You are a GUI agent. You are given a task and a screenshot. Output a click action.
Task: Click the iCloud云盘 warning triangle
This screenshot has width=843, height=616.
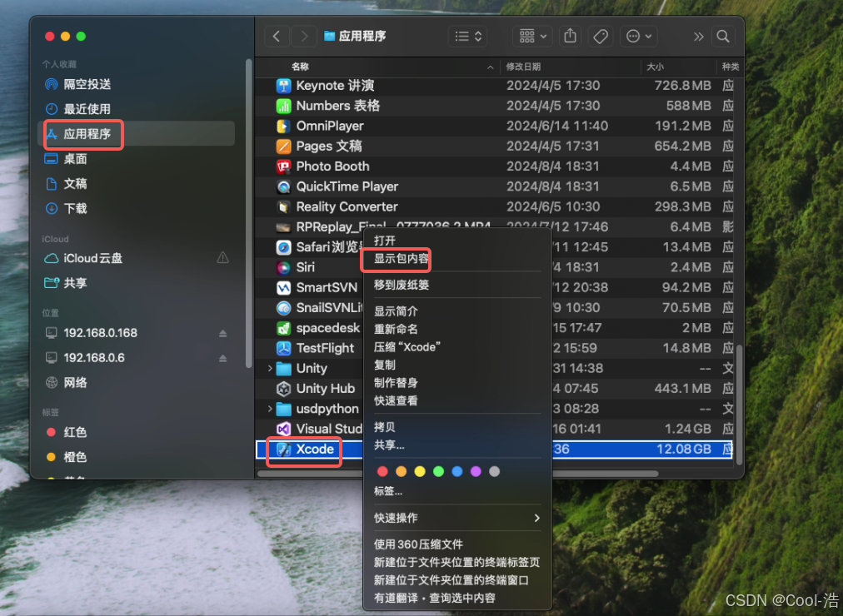[222, 258]
